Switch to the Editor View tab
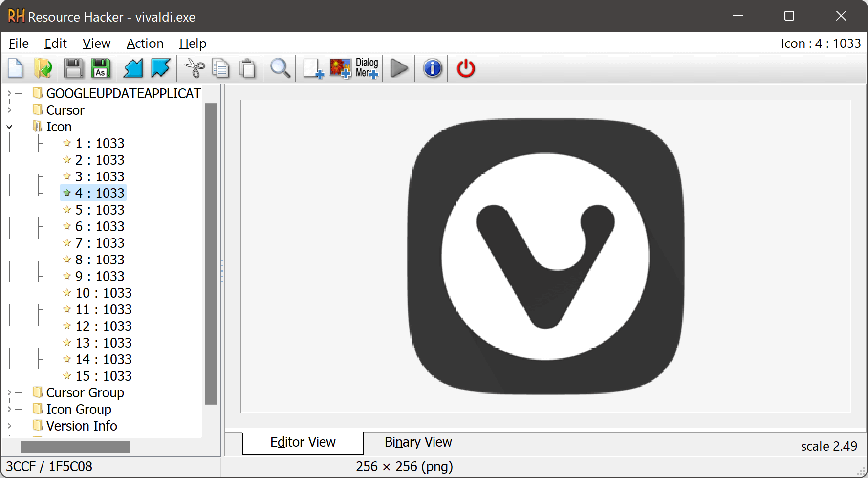 click(x=303, y=443)
